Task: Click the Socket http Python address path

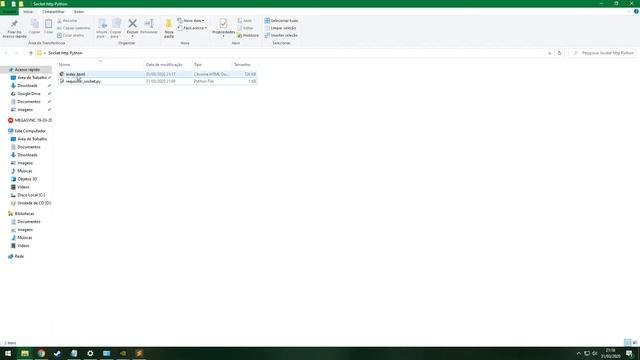Action: point(65,53)
